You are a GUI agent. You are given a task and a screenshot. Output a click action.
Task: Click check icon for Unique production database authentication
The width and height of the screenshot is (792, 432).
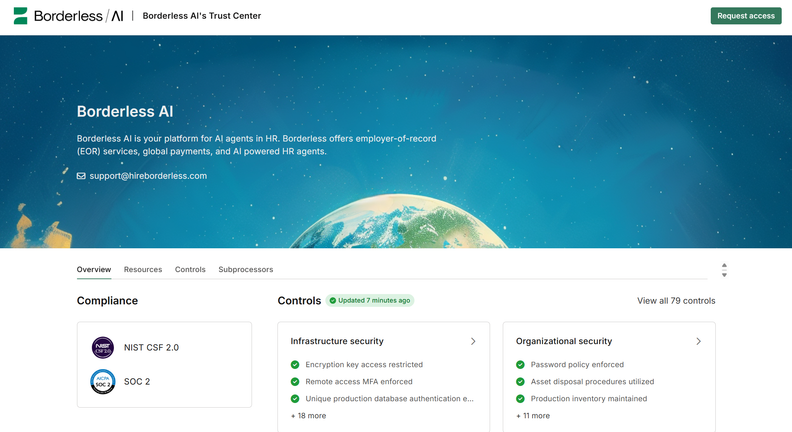(295, 399)
